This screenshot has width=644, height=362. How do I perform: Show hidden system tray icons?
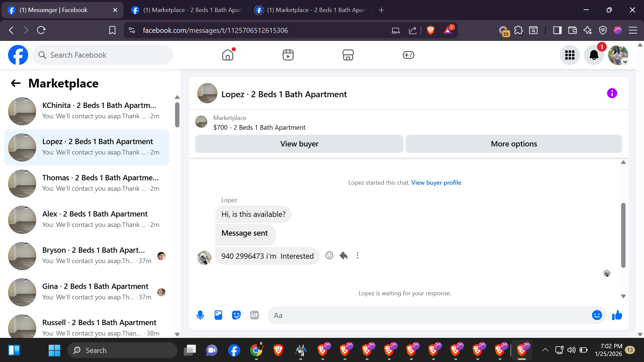tap(545, 350)
